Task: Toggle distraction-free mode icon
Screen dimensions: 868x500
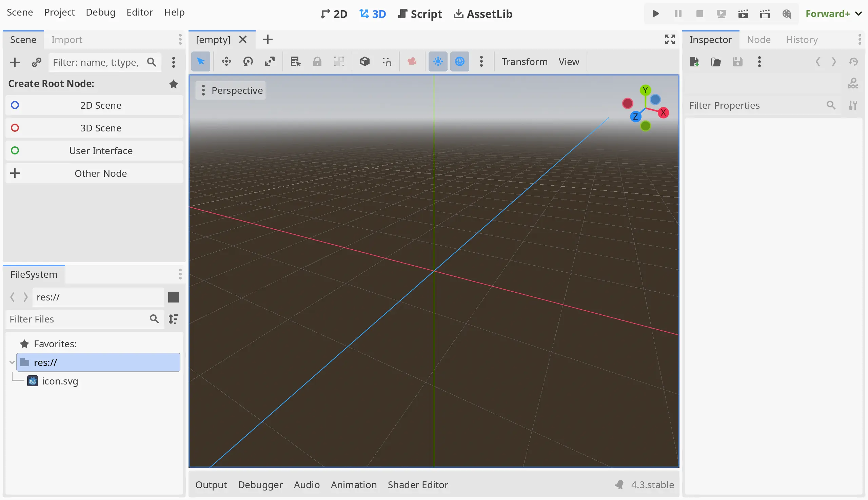Action: 670,40
